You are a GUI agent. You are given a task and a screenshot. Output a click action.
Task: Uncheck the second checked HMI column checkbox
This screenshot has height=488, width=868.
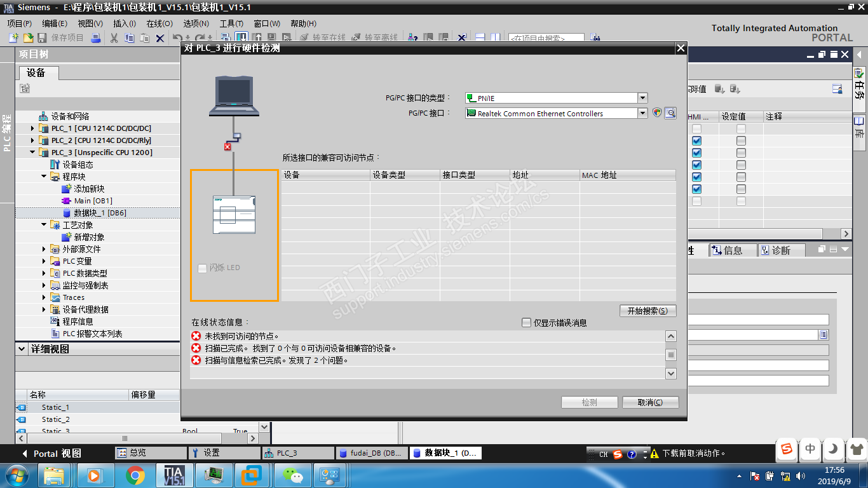(x=696, y=153)
